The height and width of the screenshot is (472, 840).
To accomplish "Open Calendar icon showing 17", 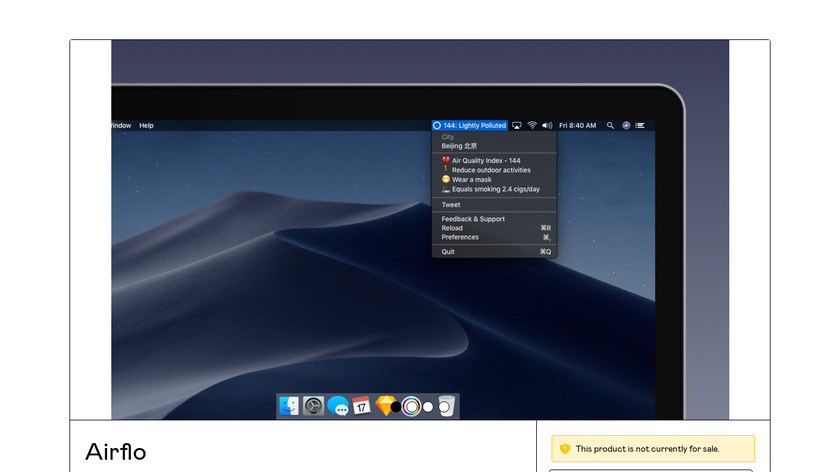I will tap(362, 406).
